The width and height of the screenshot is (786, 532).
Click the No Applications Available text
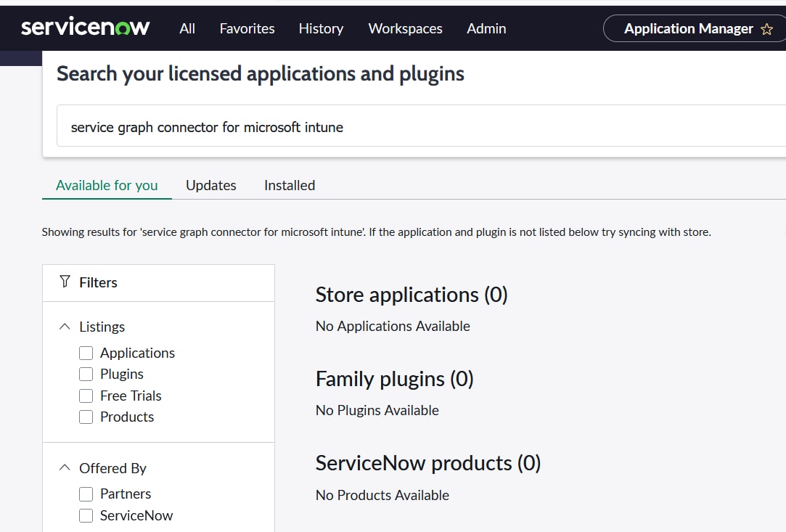(x=393, y=326)
